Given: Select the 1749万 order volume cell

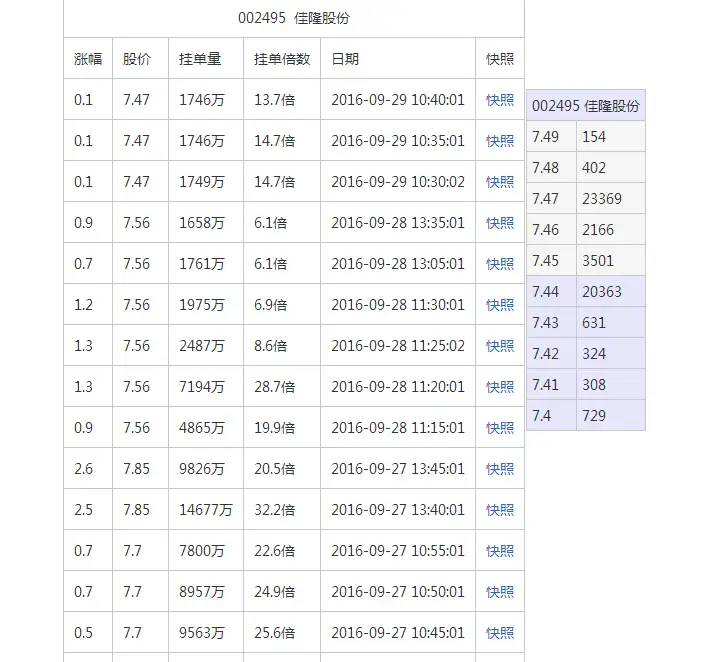Looking at the screenshot, I should pyautogui.click(x=206, y=181).
